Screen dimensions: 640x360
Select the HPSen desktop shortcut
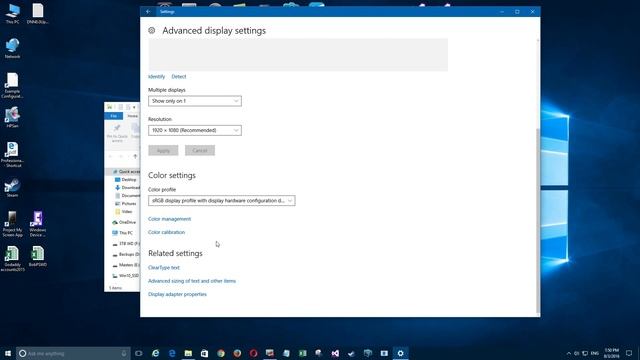tap(12, 118)
